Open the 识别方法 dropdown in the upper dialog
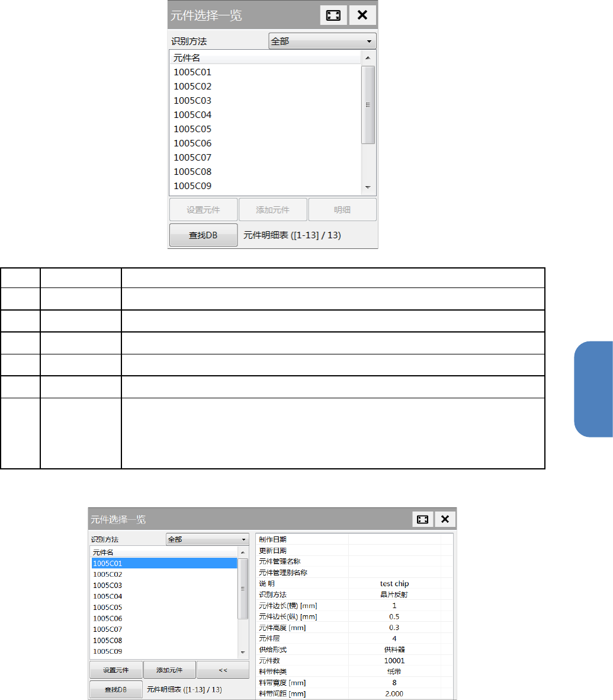The image size is (613, 700). pyautogui.click(x=323, y=41)
